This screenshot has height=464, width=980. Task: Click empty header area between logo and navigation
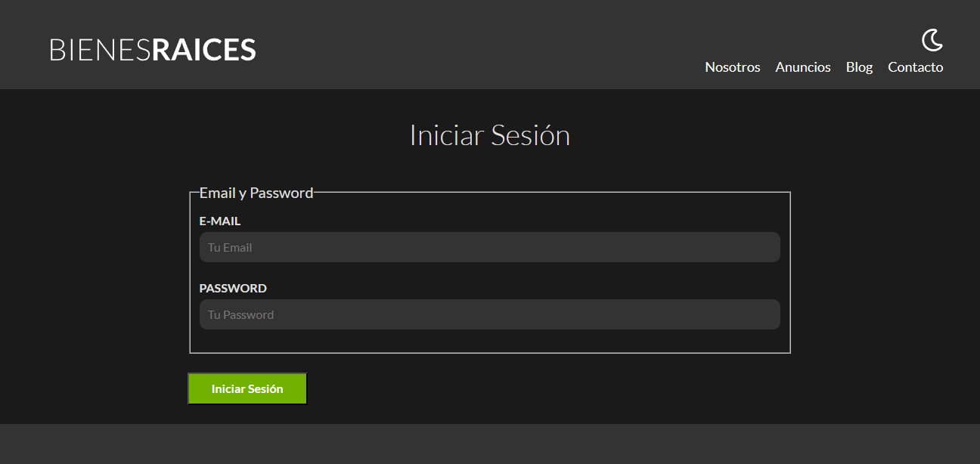click(476, 45)
